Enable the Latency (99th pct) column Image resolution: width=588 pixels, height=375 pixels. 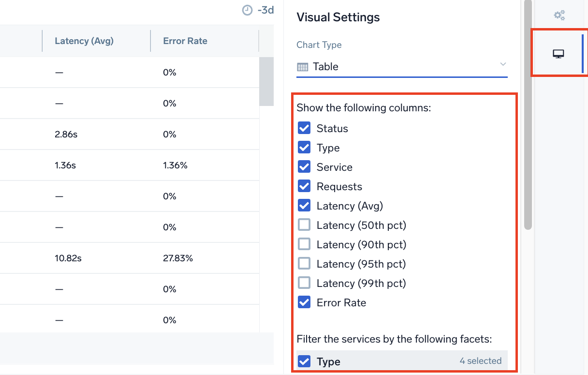click(304, 283)
